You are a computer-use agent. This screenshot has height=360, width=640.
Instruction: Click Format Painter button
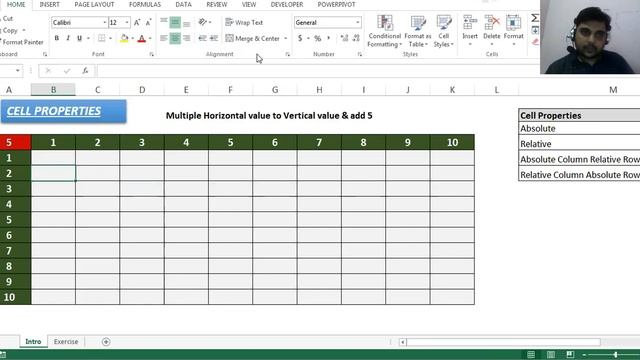tap(22, 42)
